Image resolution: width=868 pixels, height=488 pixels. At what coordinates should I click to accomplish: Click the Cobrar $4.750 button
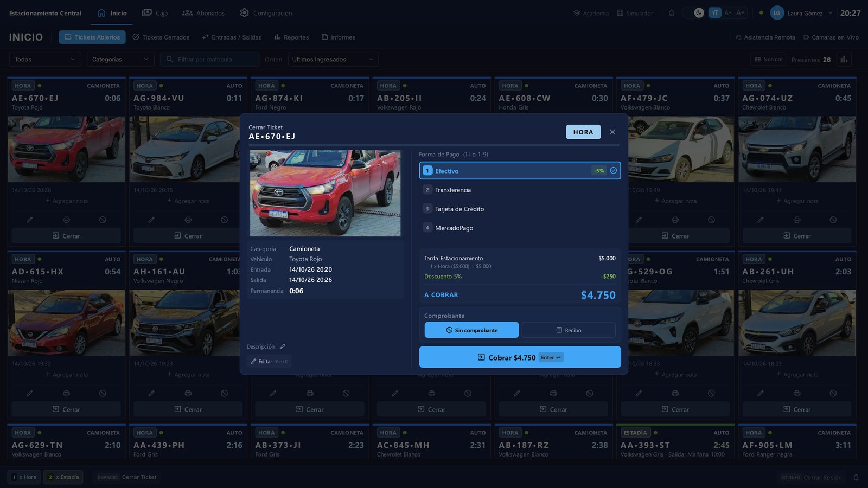[520, 357]
